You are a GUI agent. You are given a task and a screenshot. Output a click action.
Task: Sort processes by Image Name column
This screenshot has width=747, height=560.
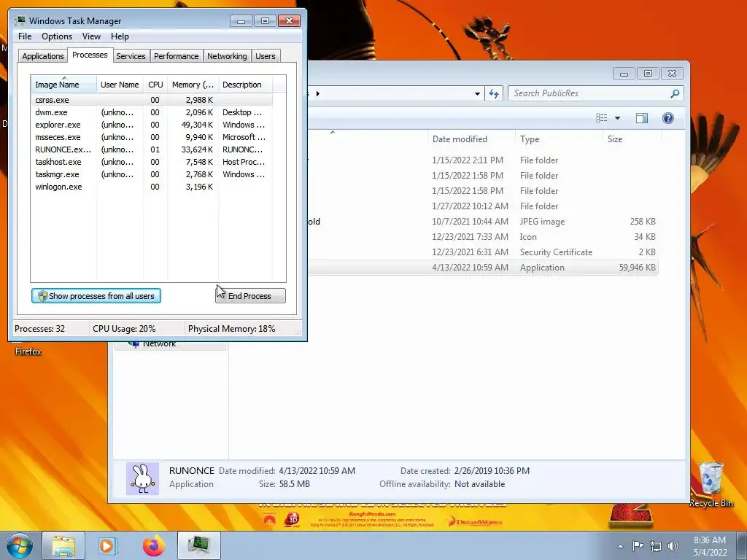pyautogui.click(x=63, y=85)
